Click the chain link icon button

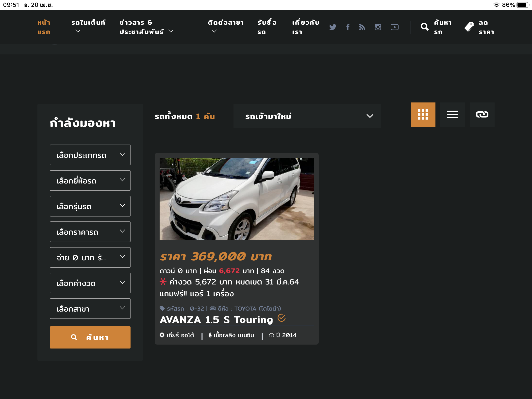click(x=482, y=115)
